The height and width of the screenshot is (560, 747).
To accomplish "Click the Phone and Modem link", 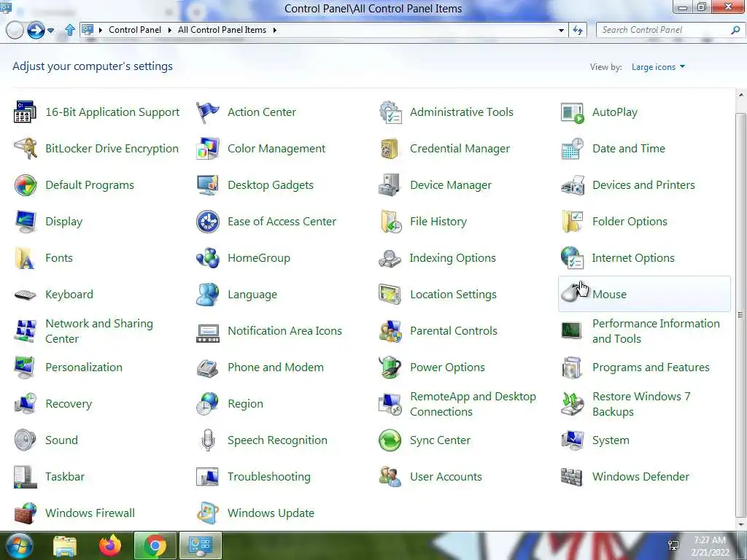I will (x=275, y=367).
